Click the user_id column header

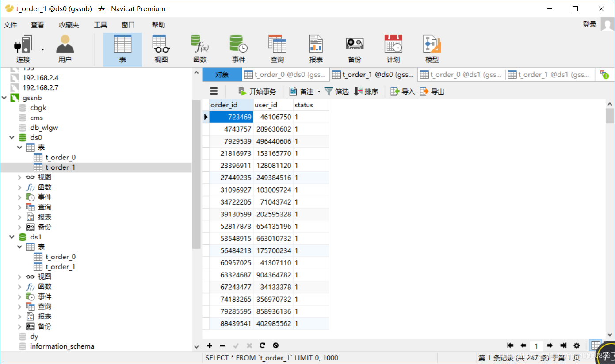point(273,105)
